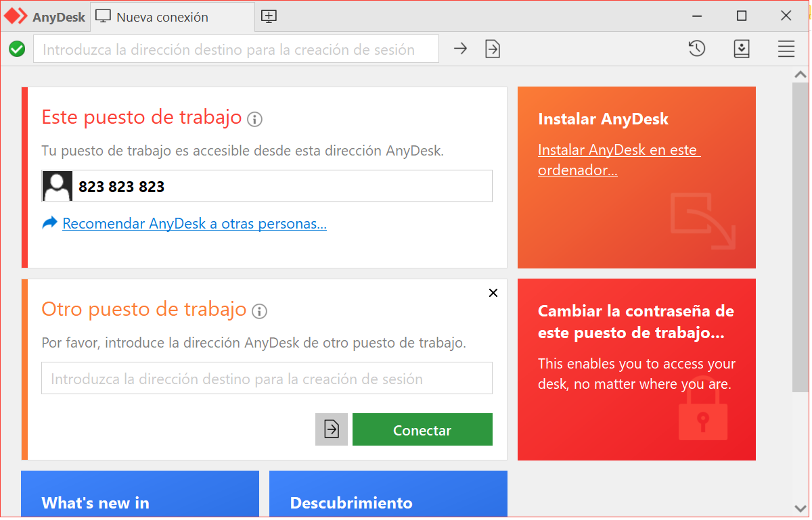Open file transfer icon in top toolbar
Image resolution: width=812 pixels, height=520 pixels.
click(493, 49)
